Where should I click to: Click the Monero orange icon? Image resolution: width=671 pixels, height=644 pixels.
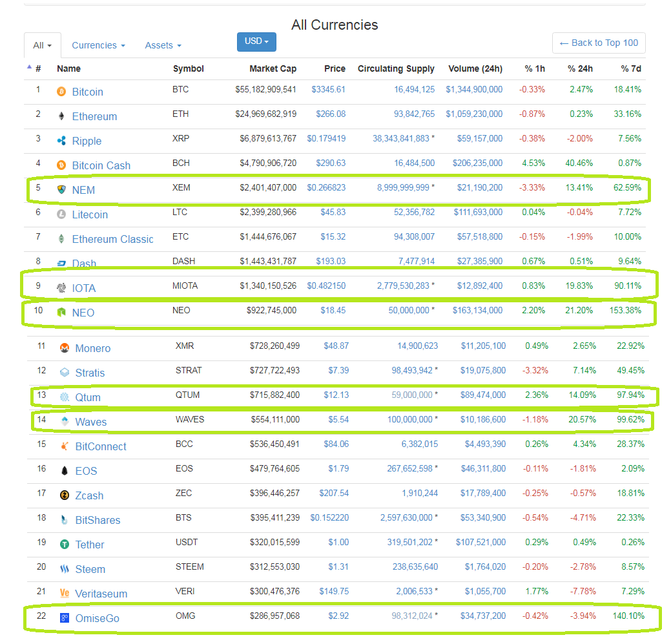[65, 348]
